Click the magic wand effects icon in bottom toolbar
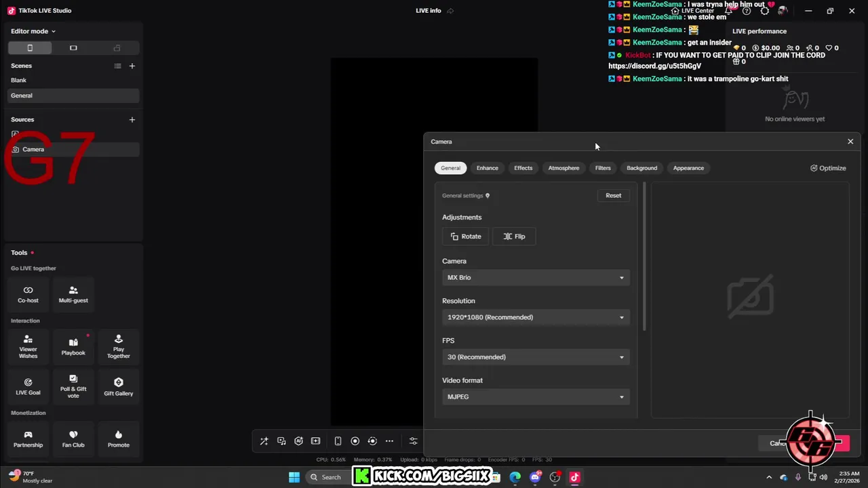The width and height of the screenshot is (868, 488). 264,441
